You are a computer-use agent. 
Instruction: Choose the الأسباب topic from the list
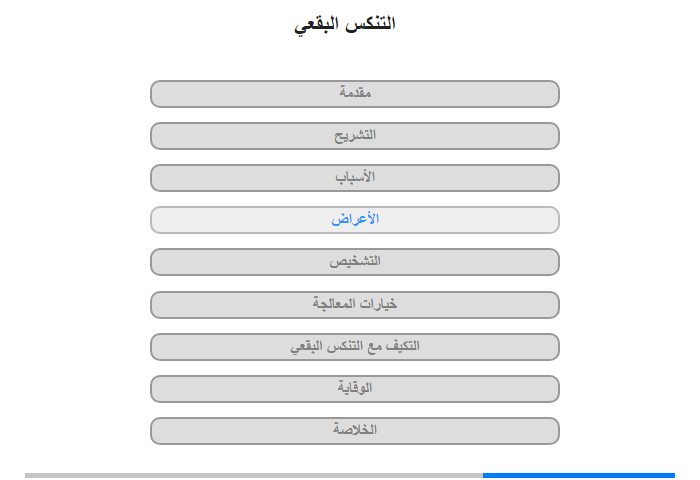click(x=354, y=178)
